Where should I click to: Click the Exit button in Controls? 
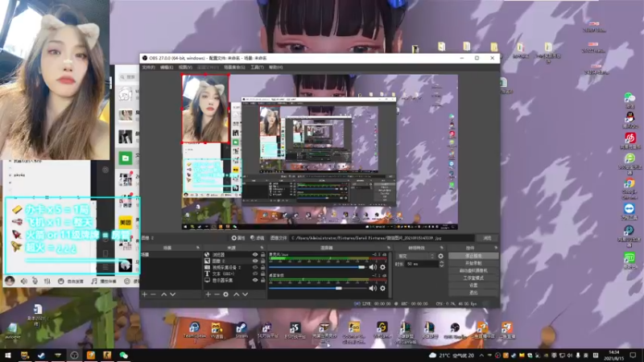473,293
